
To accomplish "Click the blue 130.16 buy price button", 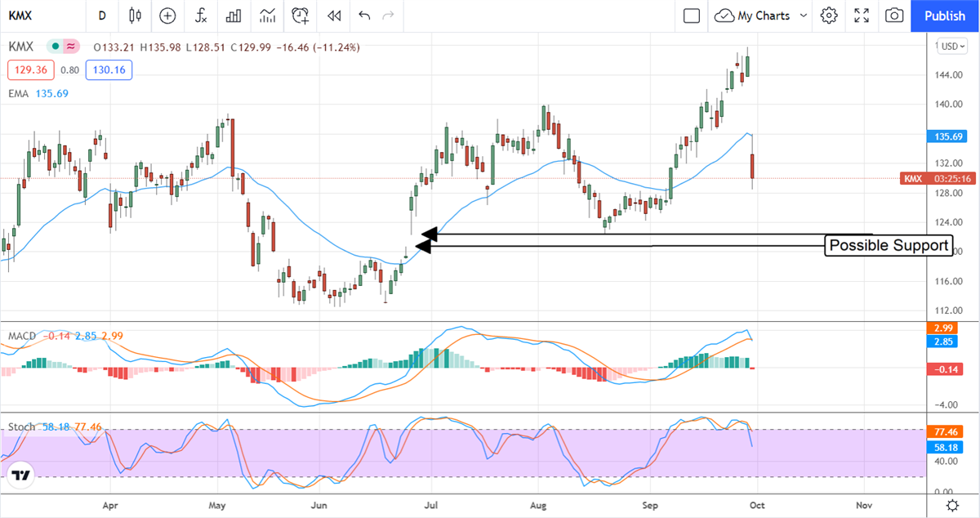I will [x=108, y=70].
